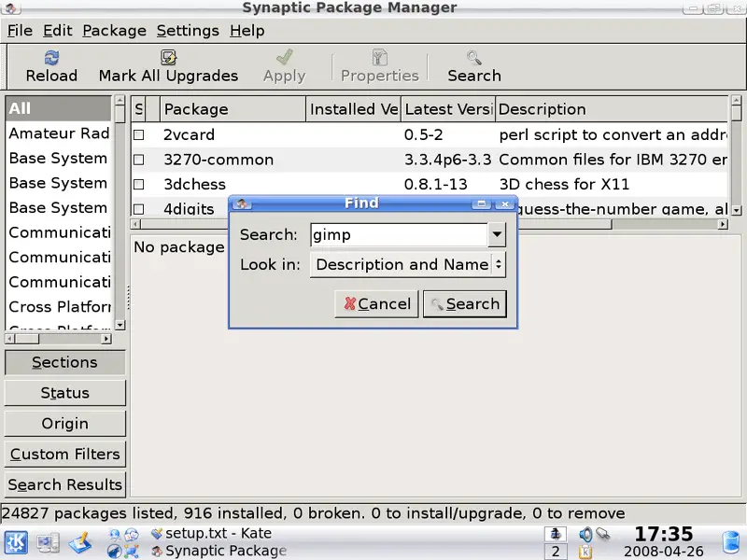Click the Synaptic title bar window icon

point(10,7)
